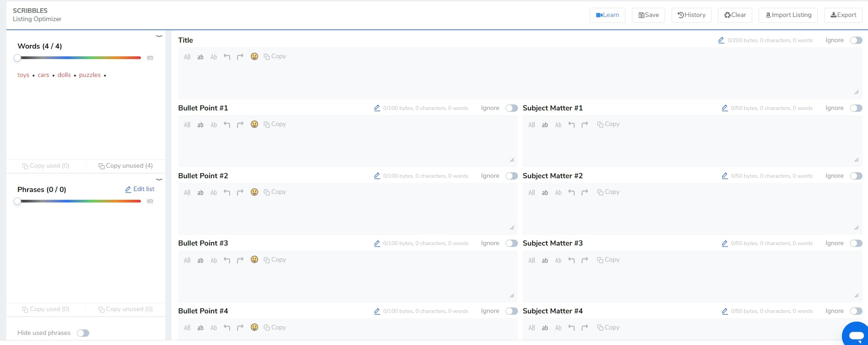Open emoji picker in Bullet Point #2
Viewport: 868px width, 345px height.
(x=254, y=192)
